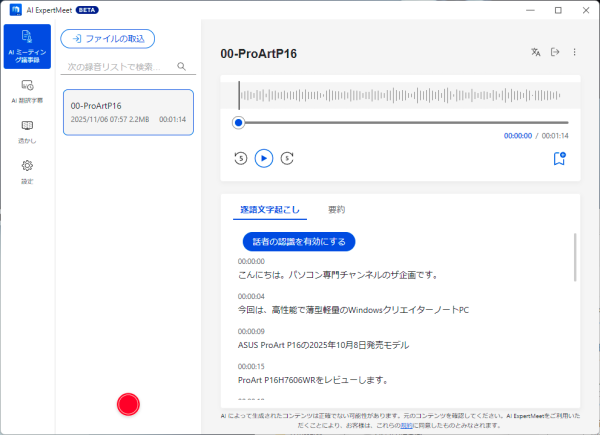Open the watermark (透かし) section
The height and width of the screenshot is (435, 600).
(x=27, y=131)
